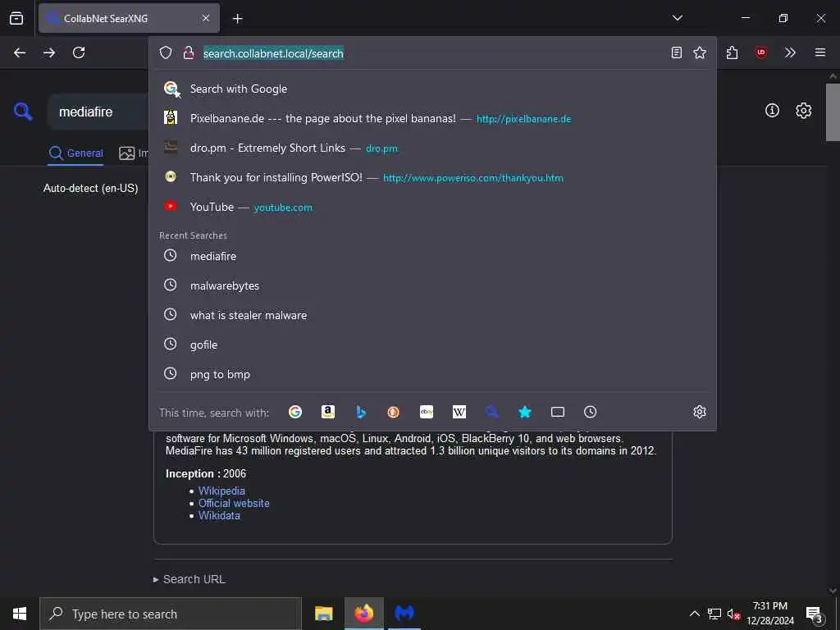Screen dimensions: 840x630
Task: Click taskbar Type here to search box
Action: pos(171,614)
